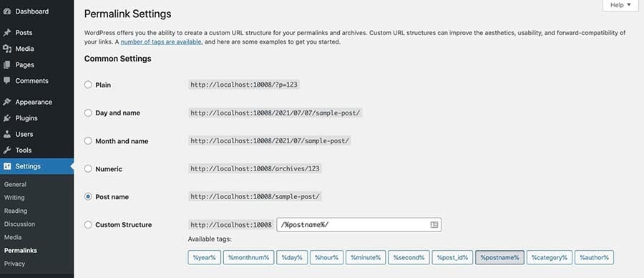Click the Users person icon
644x278 pixels.
[6, 134]
